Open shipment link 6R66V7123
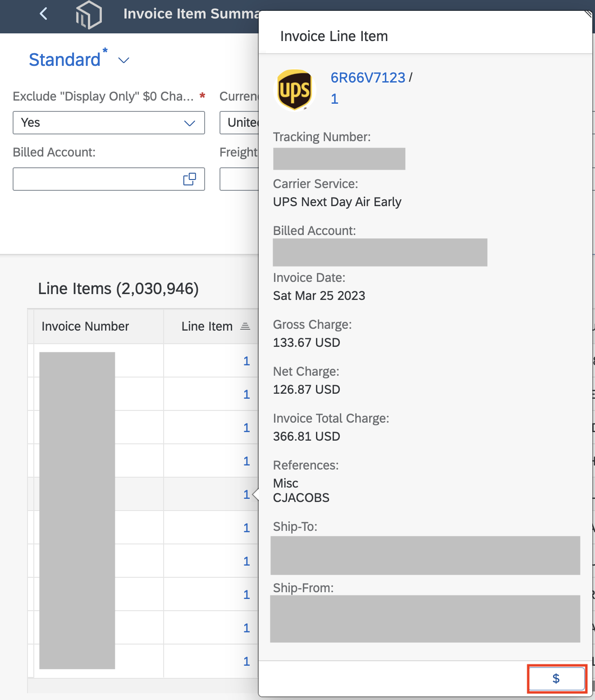The height and width of the screenshot is (700, 595). coord(367,78)
